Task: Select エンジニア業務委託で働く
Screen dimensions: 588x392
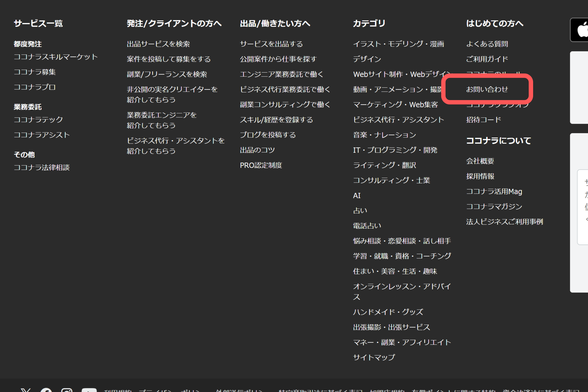Action: (282, 74)
